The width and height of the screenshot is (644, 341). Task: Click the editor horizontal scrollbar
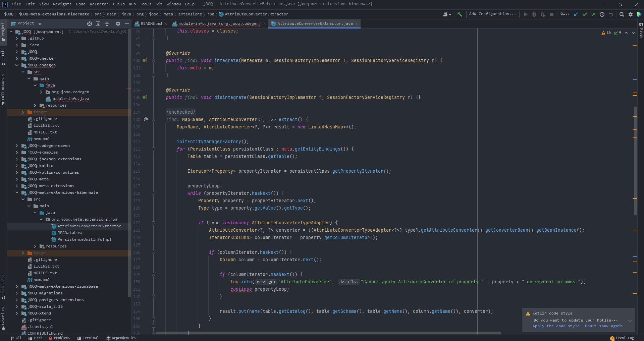(328, 333)
